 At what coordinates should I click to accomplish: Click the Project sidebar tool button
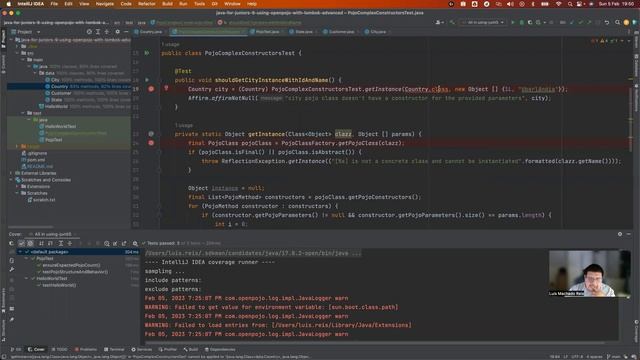pyautogui.click(x=3, y=39)
